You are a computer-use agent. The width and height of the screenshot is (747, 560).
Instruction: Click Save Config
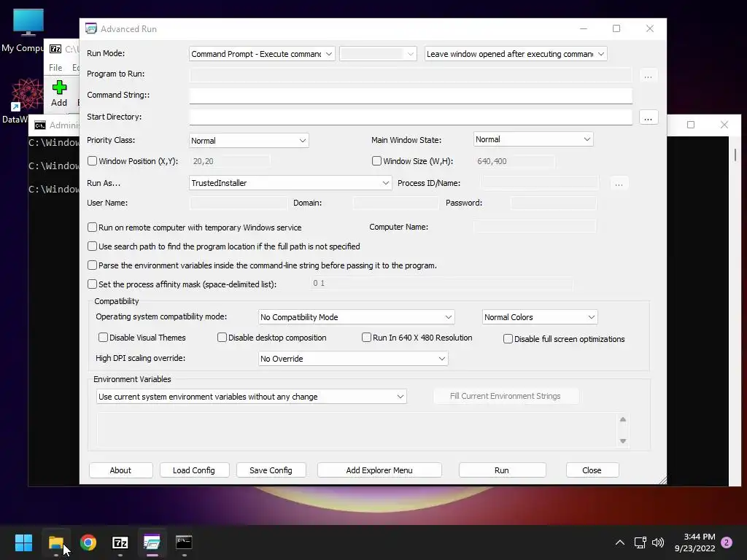click(x=271, y=470)
